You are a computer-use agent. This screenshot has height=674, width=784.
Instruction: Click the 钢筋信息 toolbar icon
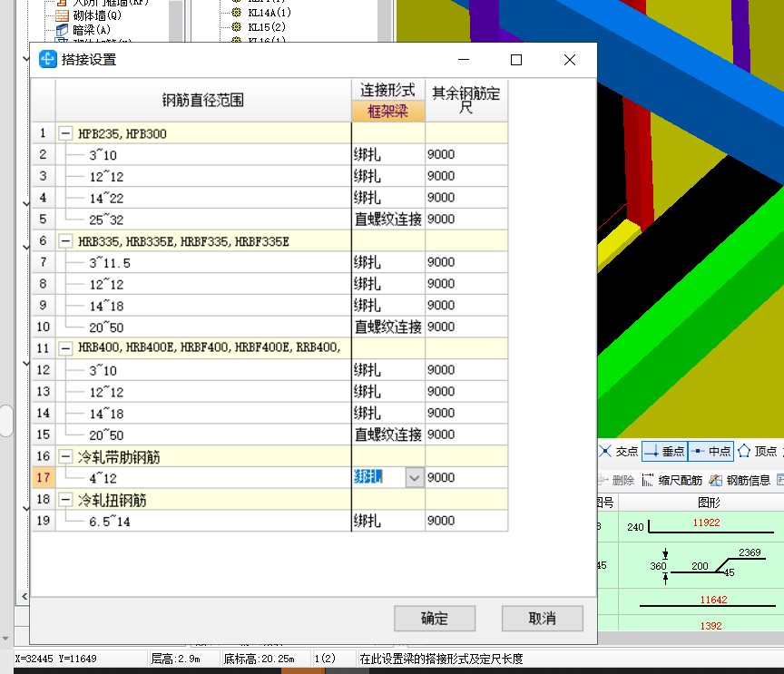[x=716, y=480]
